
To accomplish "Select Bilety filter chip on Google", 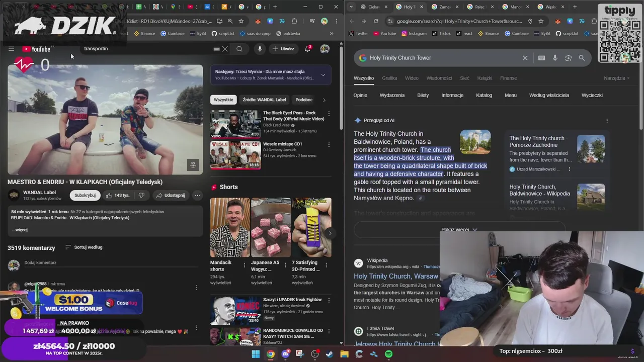I will coord(423,95).
